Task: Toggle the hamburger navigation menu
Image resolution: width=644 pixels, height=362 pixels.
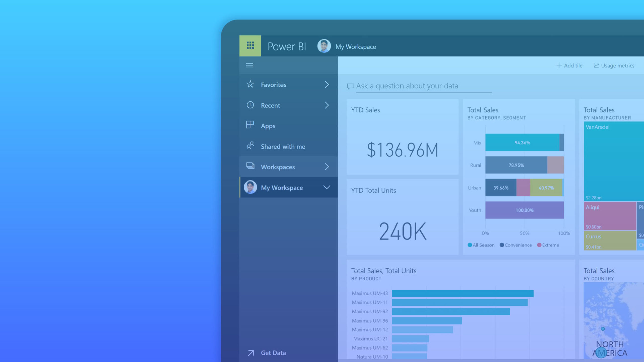Action: 249,65
